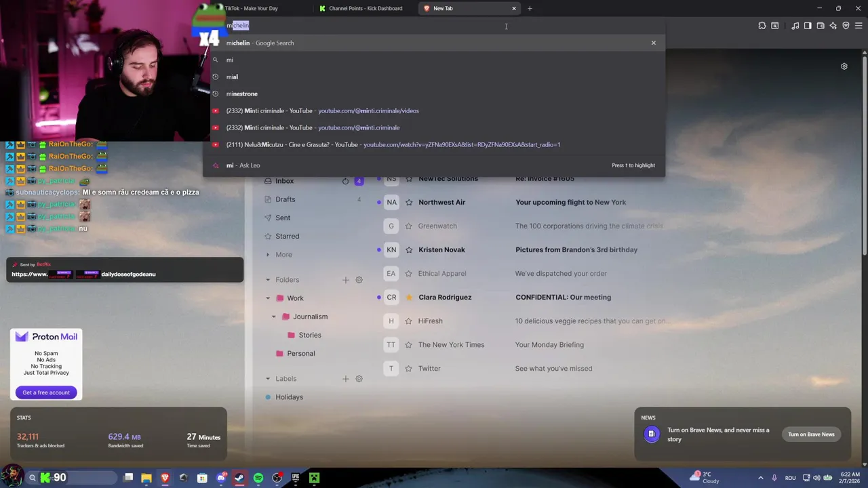Click Get a free account button

tap(46, 392)
